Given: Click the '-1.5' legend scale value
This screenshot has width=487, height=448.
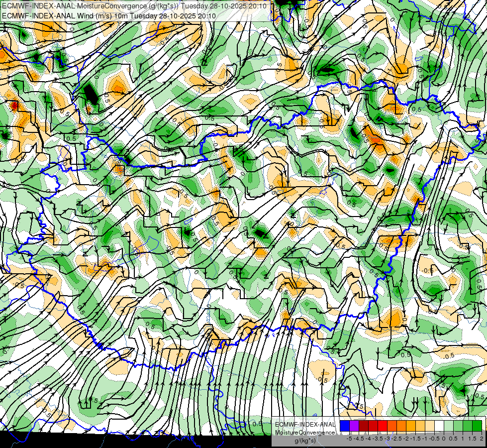Looking at the screenshot, I should 415,439.
